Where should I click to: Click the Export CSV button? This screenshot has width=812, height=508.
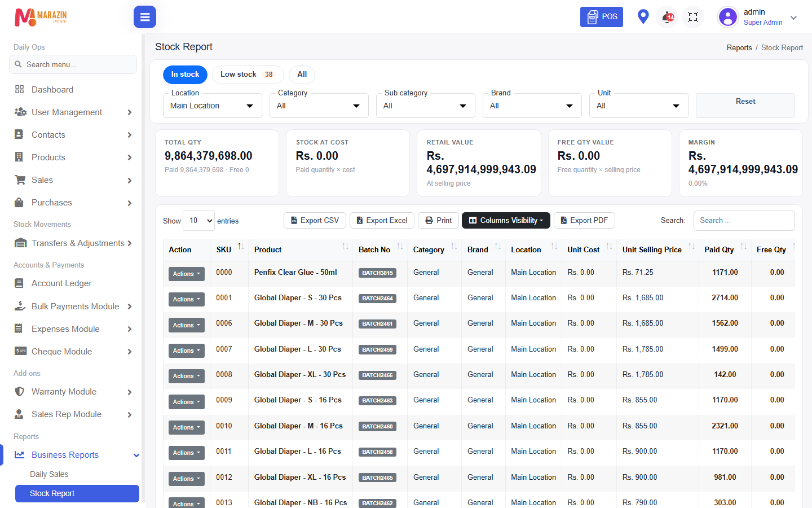tap(315, 221)
